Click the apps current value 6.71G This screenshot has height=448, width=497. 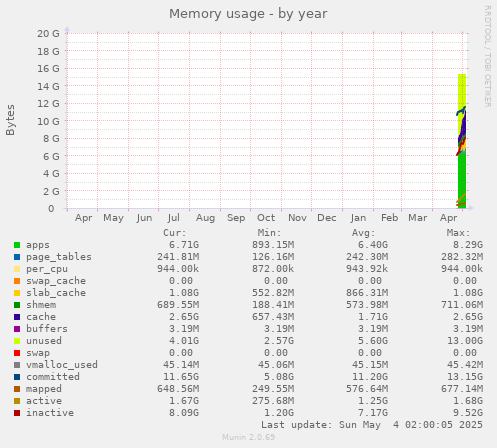tap(184, 245)
